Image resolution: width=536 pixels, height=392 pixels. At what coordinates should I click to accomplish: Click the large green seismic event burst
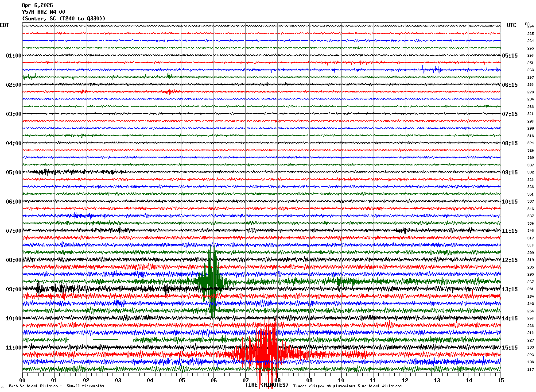212,281
